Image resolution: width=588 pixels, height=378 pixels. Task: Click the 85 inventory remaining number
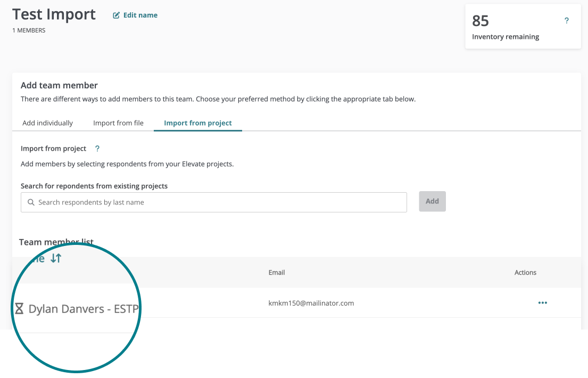click(x=481, y=21)
